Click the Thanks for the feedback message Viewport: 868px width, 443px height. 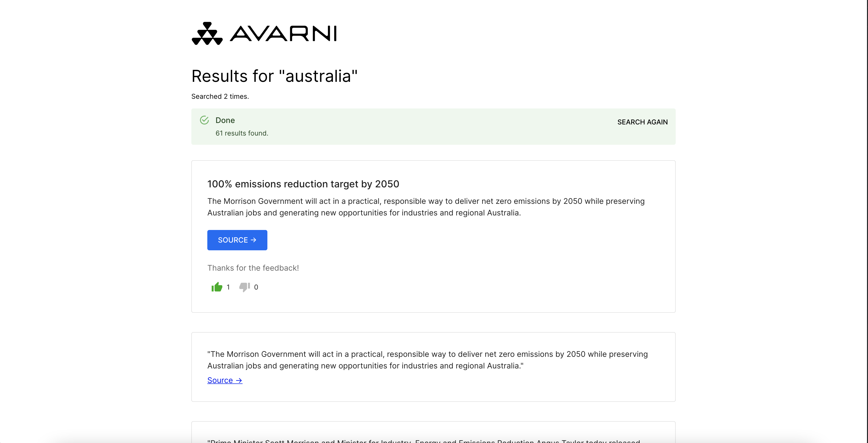tap(253, 267)
